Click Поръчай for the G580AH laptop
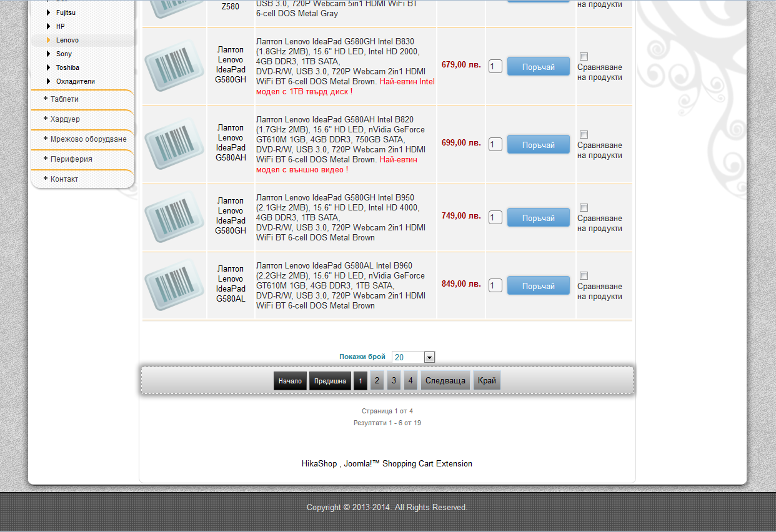Image resolution: width=776 pixels, height=532 pixels. [x=539, y=144]
